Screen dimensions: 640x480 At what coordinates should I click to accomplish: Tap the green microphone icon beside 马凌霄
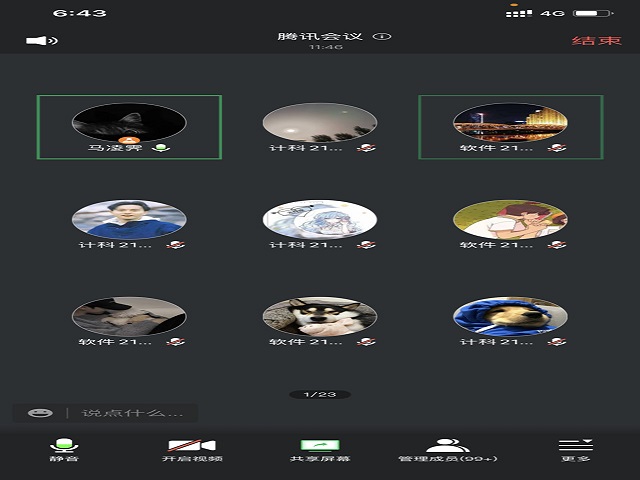pos(160,148)
